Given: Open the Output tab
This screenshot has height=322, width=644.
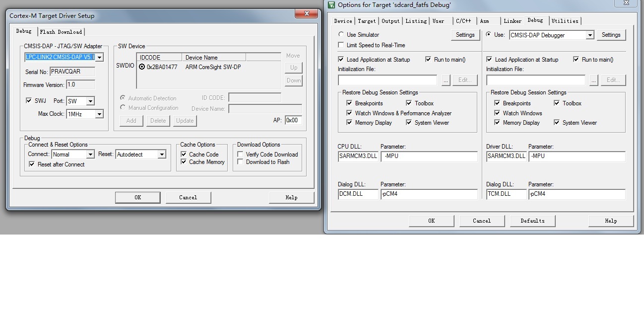Looking at the screenshot, I should pos(390,21).
